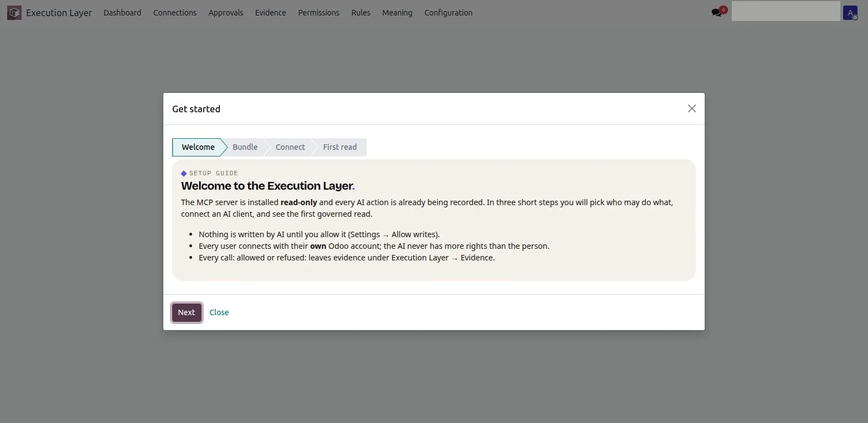Click bullet about users connecting with own Odoo account

pos(374,246)
